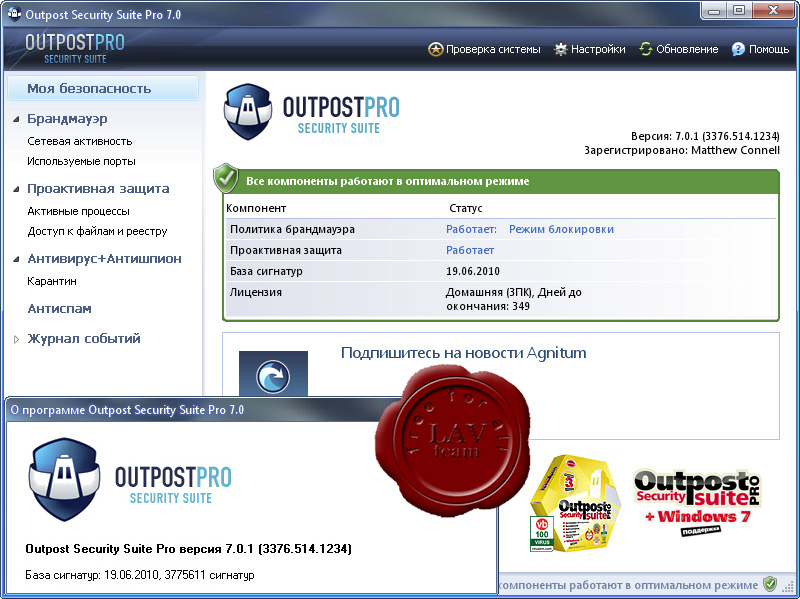Screen dimensions: 800x599
Task: Click the system scan star icon
Action: (435, 49)
